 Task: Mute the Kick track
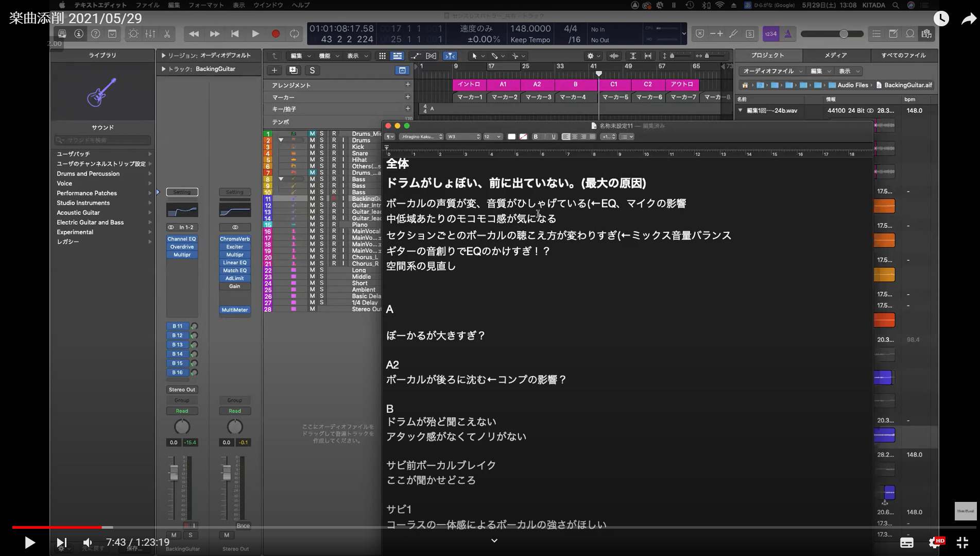pyautogui.click(x=312, y=147)
